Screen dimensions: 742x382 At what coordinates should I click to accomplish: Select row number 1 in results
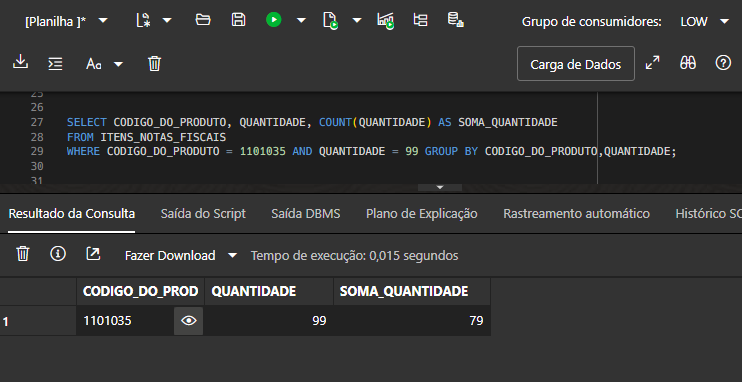point(38,321)
